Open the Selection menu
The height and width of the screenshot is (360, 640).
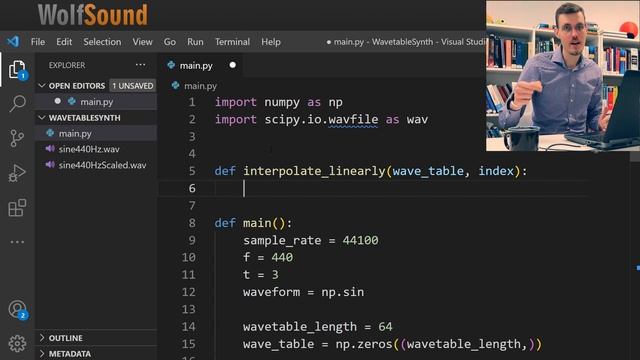102,42
